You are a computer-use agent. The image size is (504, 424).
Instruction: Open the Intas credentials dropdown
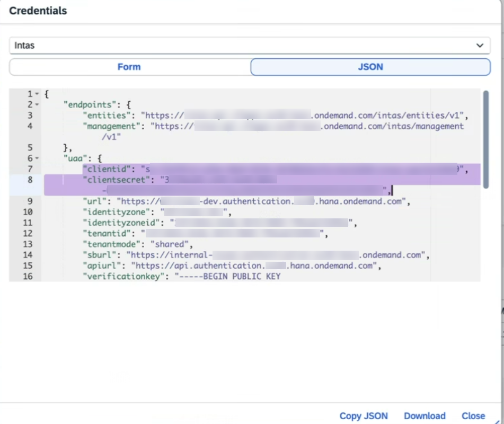pos(249,46)
